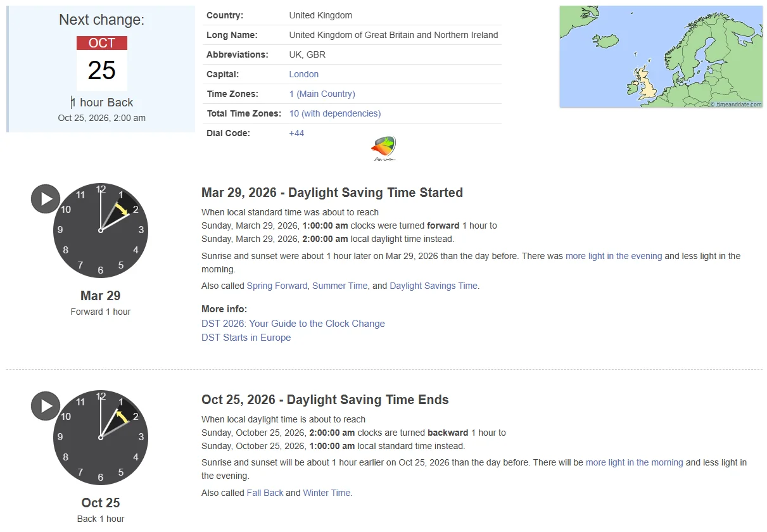767x532 pixels.
Task: Open the 1 (Main Country) time zones link
Action: [322, 94]
